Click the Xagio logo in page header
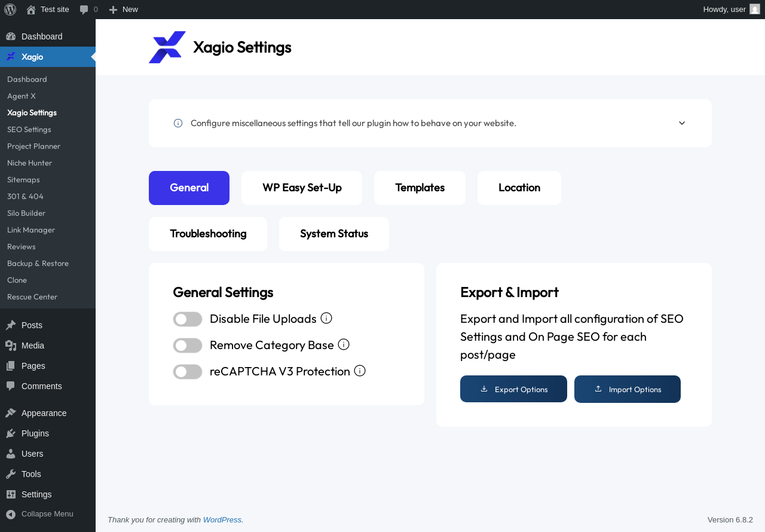Image resolution: width=765 pixels, height=532 pixels. 167,47
